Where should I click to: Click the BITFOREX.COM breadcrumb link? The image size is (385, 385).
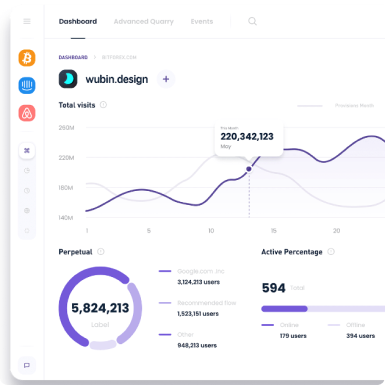click(119, 57)
